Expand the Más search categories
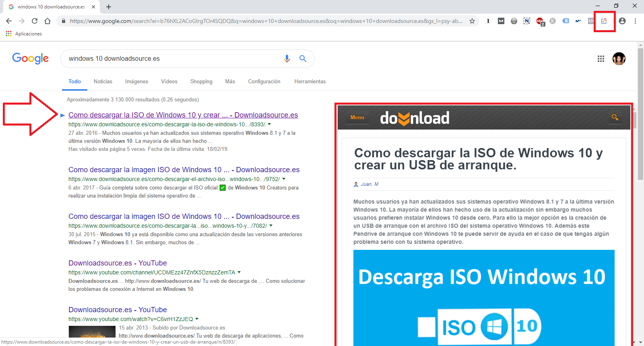The height and width of the screenshot is (346, 644). 230,81
